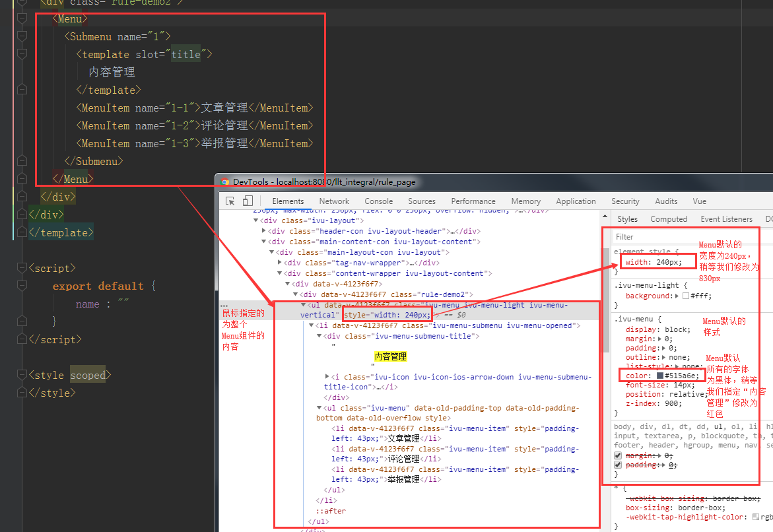Open the Security tab
The width and height of the screenshot is (773, 532).
pyautogui.click(x=625, y=201)
